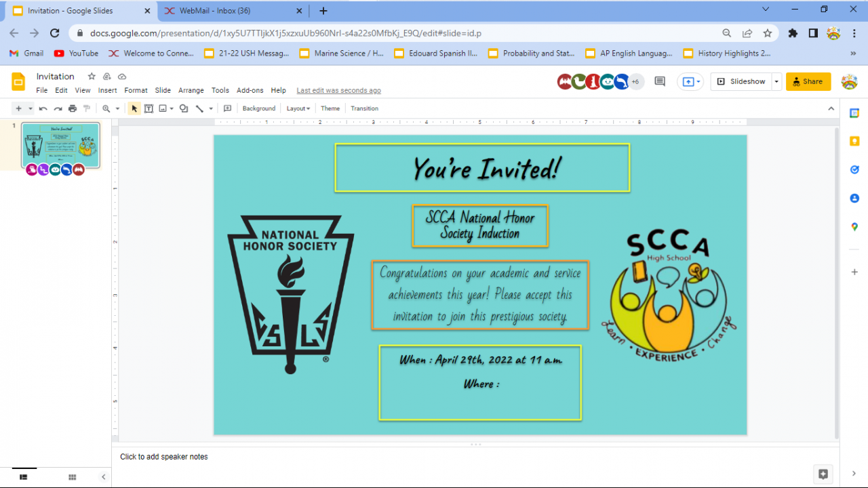Select the slide 1 thumbnail

pos(60,145)
